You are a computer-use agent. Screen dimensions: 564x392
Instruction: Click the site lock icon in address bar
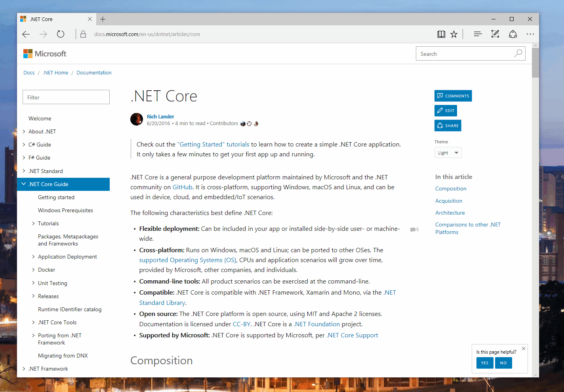[x=83, y=34]
